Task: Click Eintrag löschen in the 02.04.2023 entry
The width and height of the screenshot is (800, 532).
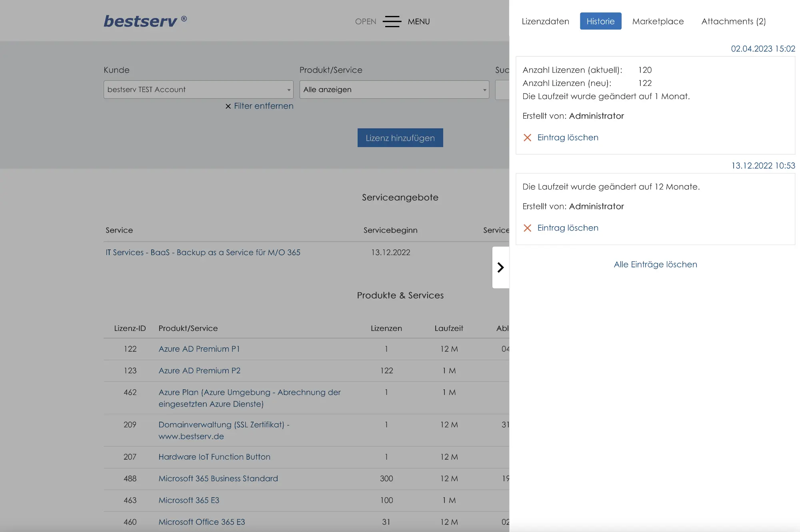Action: point(568,137)
